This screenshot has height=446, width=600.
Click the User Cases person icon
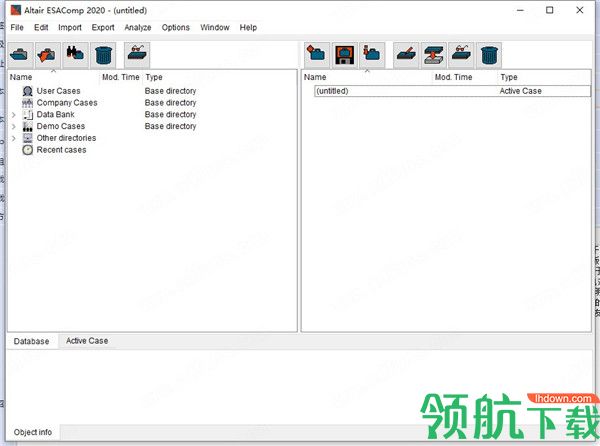[x=28, y=91]
